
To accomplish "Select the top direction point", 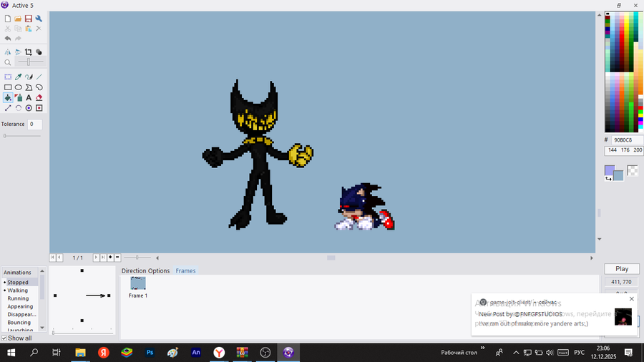I will coord(82,270).
